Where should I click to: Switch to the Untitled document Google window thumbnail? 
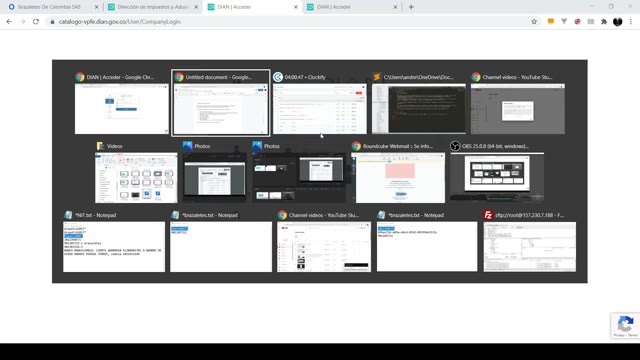click(x=220, y=103)
